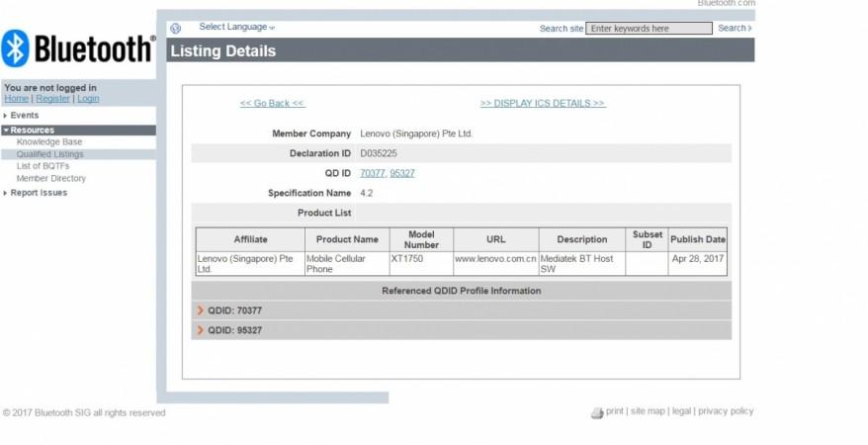Expand the Events menu
This screenshot has width=868, height=445.
[24, 116]
